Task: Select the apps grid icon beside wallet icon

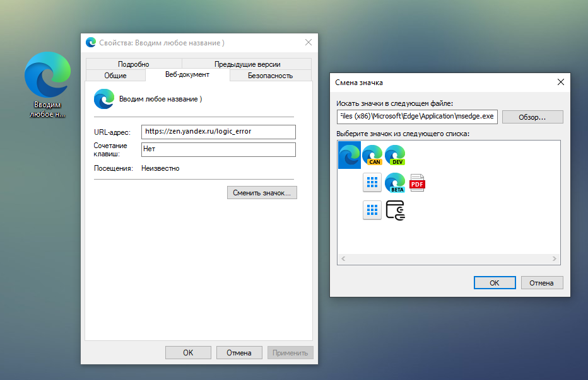Action: point(372,210)
